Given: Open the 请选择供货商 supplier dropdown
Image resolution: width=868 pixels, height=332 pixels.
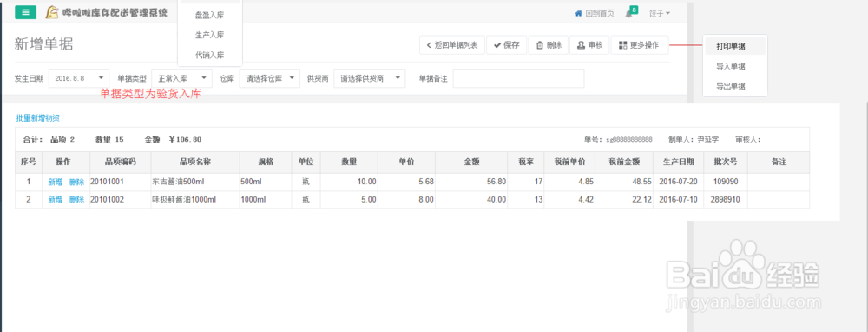Looking at the screenshot, I should point(370,79).
